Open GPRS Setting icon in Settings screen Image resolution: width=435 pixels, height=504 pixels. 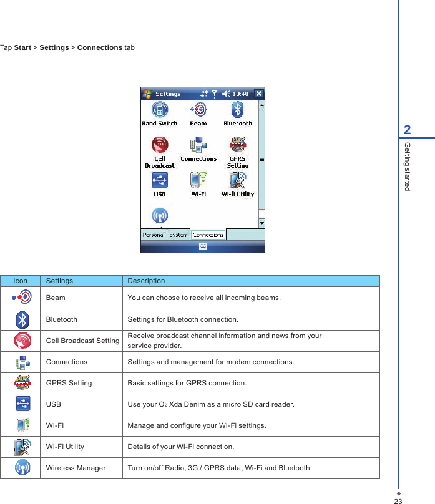pyautogui.click(x=238, y=145)
